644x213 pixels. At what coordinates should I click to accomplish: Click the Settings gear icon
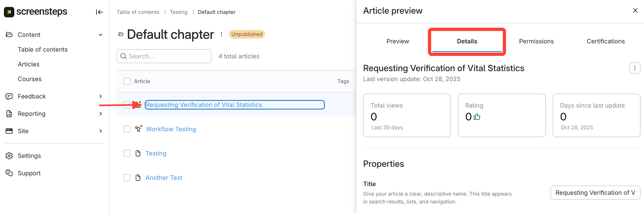click(9, 156)
